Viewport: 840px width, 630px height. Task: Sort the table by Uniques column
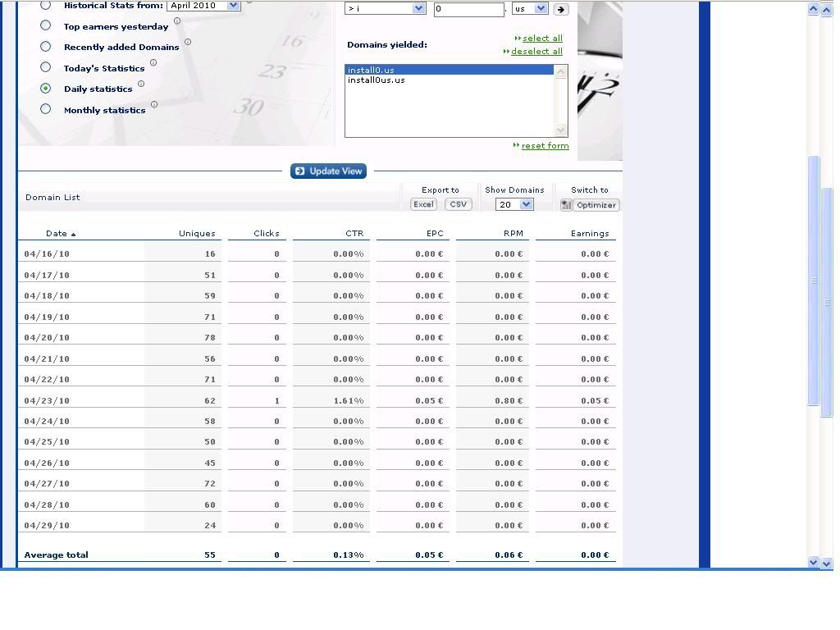[197, 234]
